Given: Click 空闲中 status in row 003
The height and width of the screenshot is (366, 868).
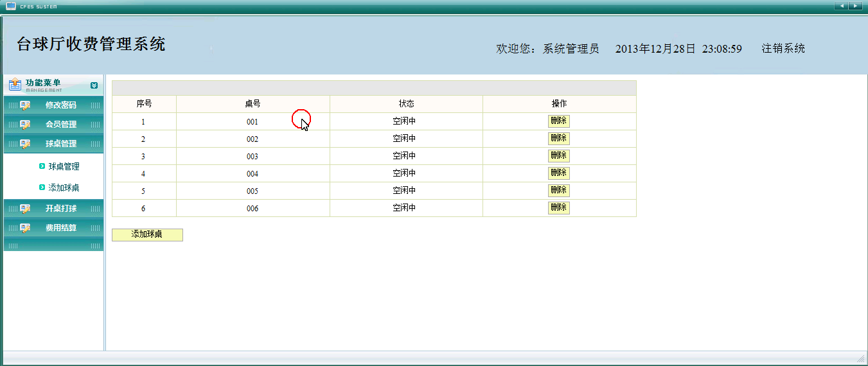Looking at the screenshot, I should point(405,155).
